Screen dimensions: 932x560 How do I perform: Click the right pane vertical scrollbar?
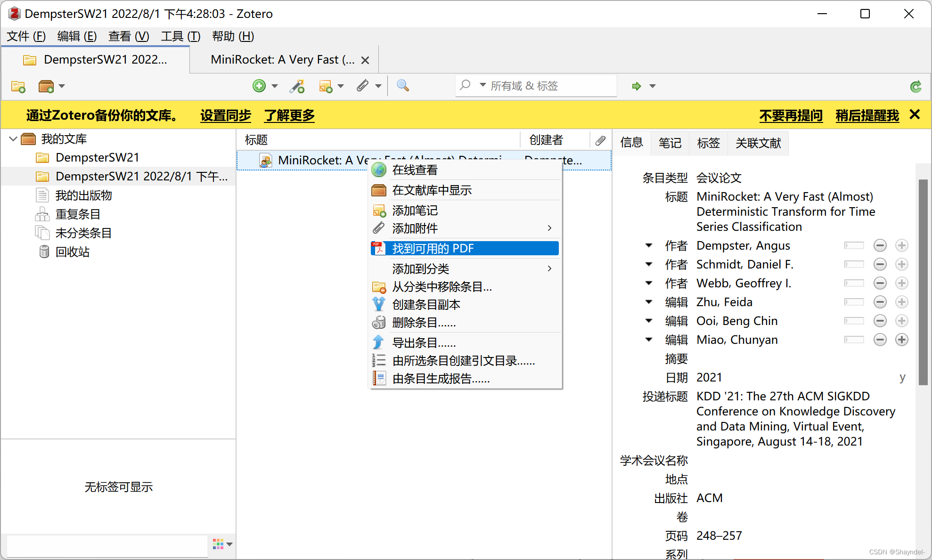coord(923,283)
